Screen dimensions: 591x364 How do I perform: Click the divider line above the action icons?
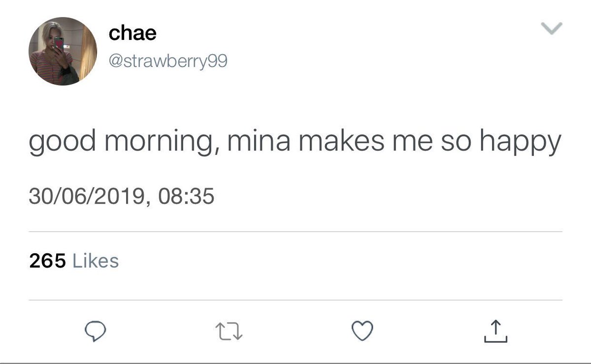[295, 300]
